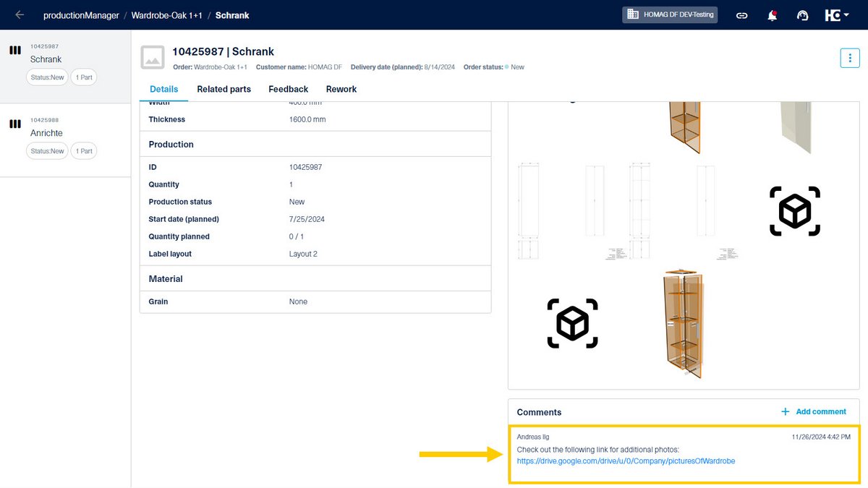
Task: Toggle the 1 Part chip under Anrichte
Action: tap(83, 150)
